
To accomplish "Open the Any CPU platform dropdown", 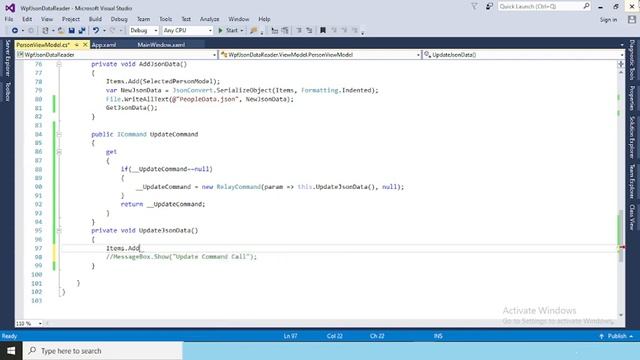I will pyautogui.click(x=187, y=31).
